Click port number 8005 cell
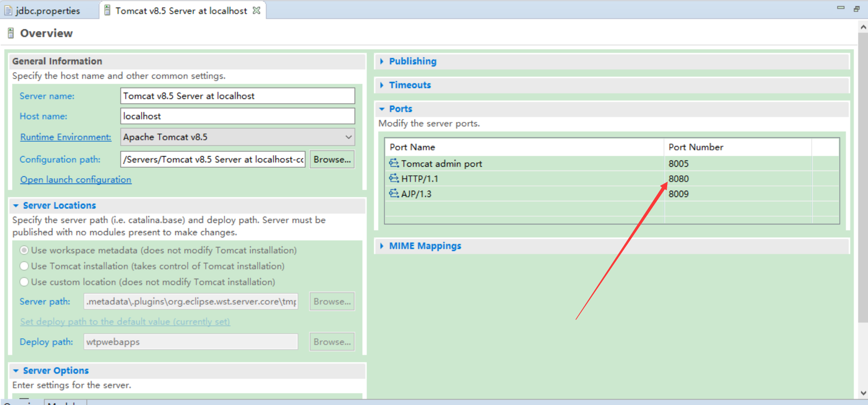 (737, 163)
